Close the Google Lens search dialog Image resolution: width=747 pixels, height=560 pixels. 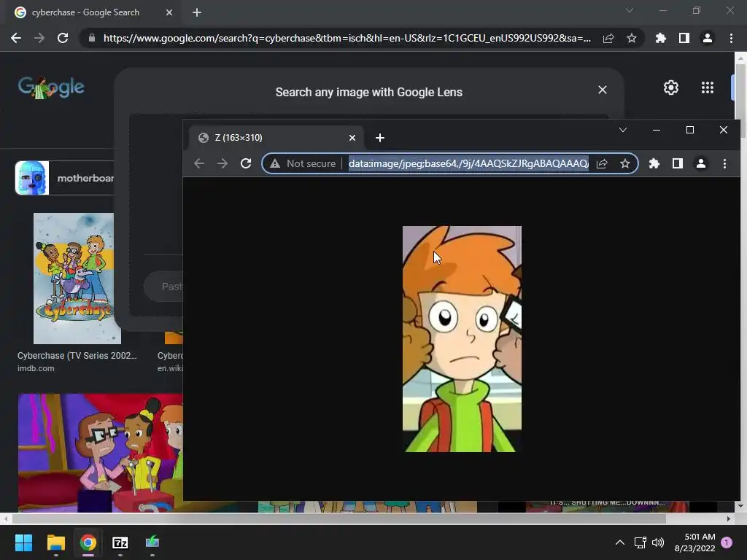click(603, 90)
